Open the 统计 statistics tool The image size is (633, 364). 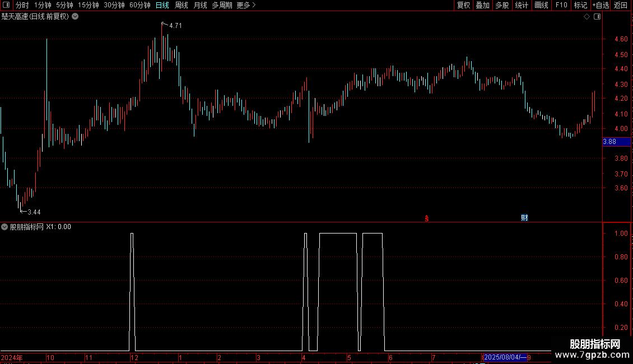click(x=522, y=5)
